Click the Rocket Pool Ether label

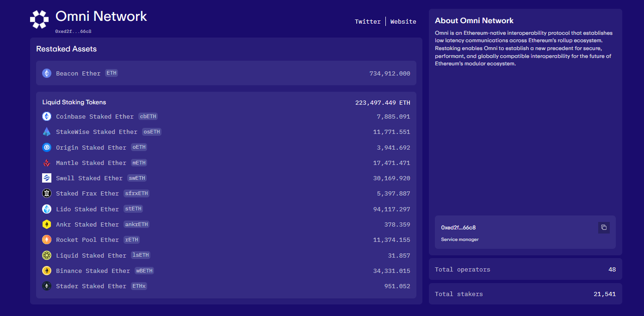pyautogui.click(x=87, y=240)
